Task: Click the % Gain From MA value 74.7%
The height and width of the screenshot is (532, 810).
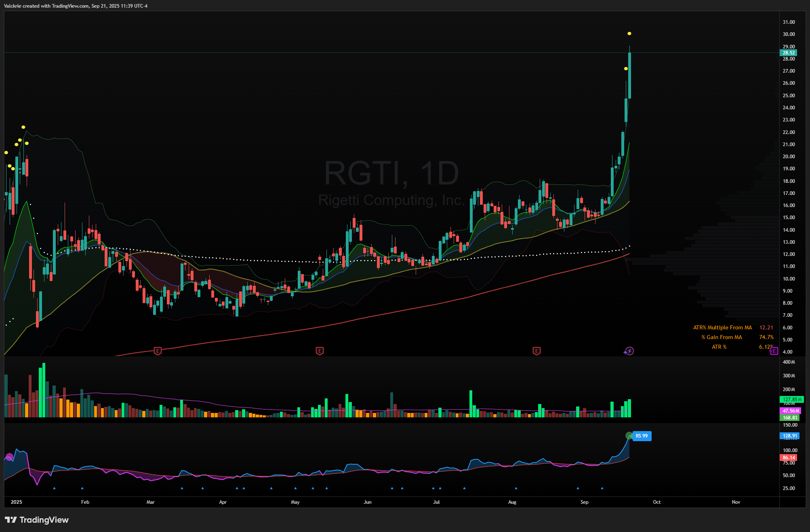Action: pos(766,337)
